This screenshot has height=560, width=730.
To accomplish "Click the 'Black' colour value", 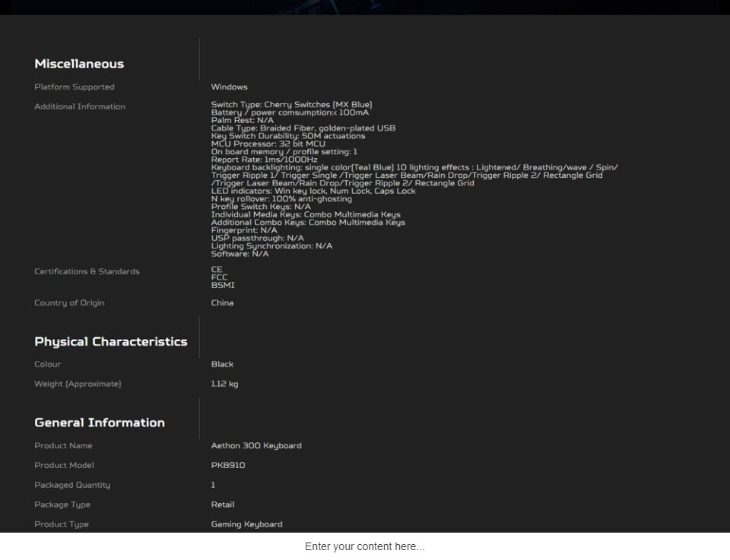I will coord(222,364).
